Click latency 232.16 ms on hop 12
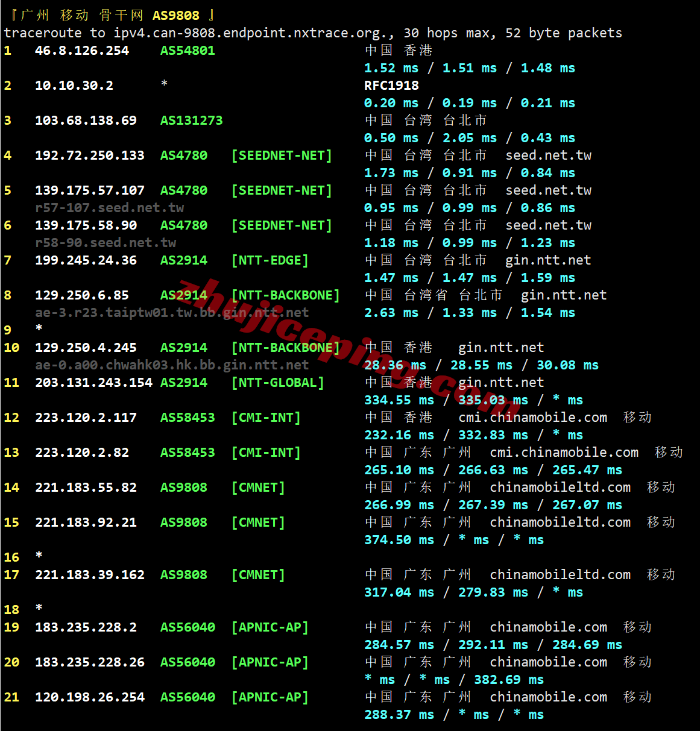 click(399, 435)
